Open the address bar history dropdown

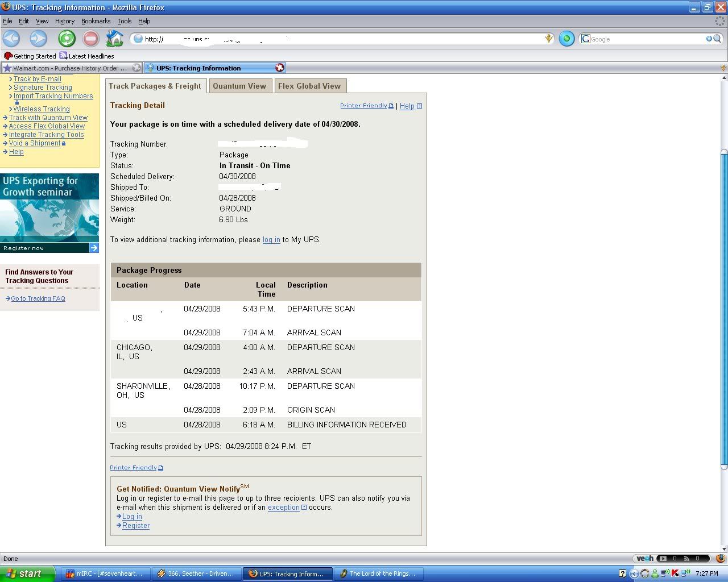point(549,39)
